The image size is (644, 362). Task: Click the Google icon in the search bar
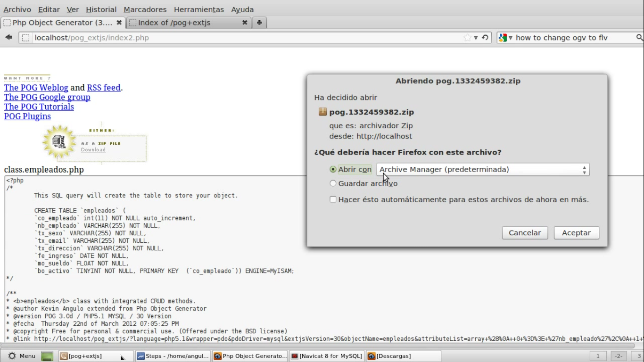point(504,37)
